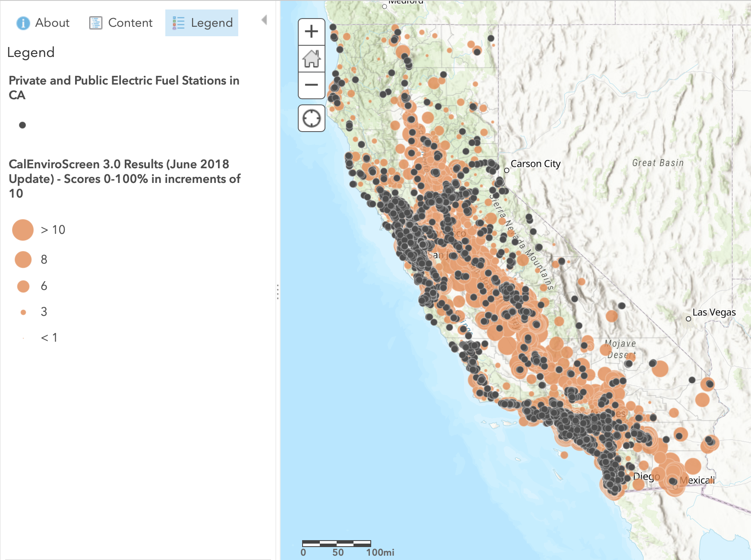
Task: Zoom in with the plus button
Action: click(x=311, y=31)
